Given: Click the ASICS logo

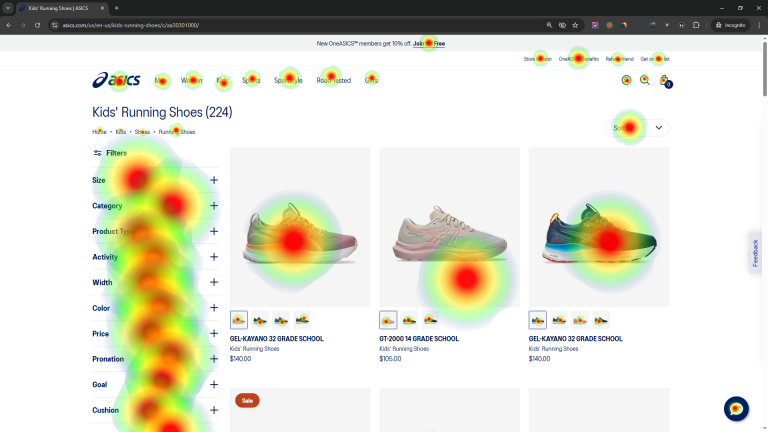Looking at the screenshot, I should pos(116,80).
